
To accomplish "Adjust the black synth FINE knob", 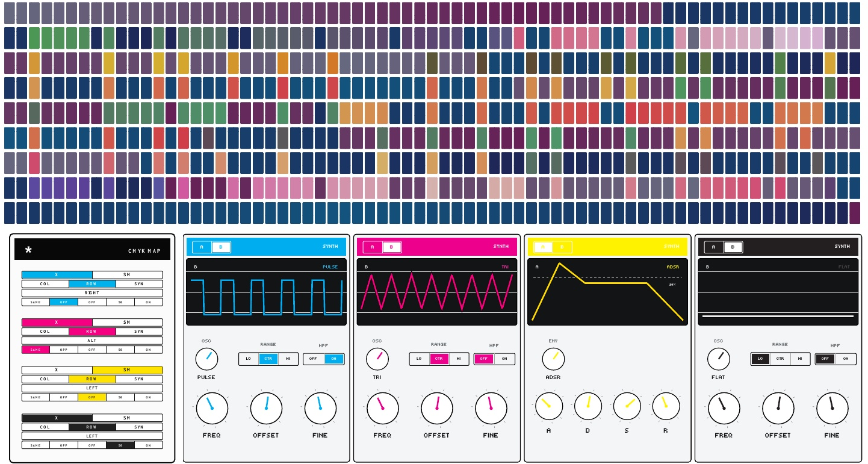I will click(832, 408).
